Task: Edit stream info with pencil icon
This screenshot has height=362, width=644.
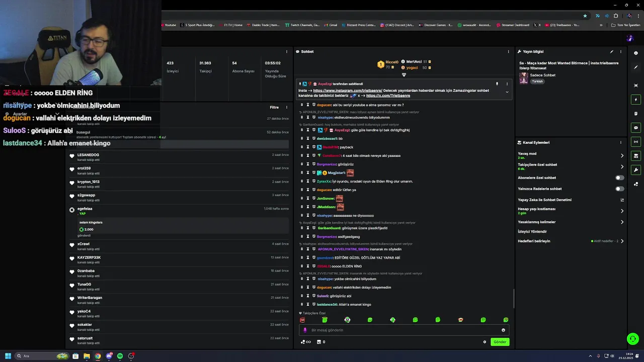Action: (612, 51)
